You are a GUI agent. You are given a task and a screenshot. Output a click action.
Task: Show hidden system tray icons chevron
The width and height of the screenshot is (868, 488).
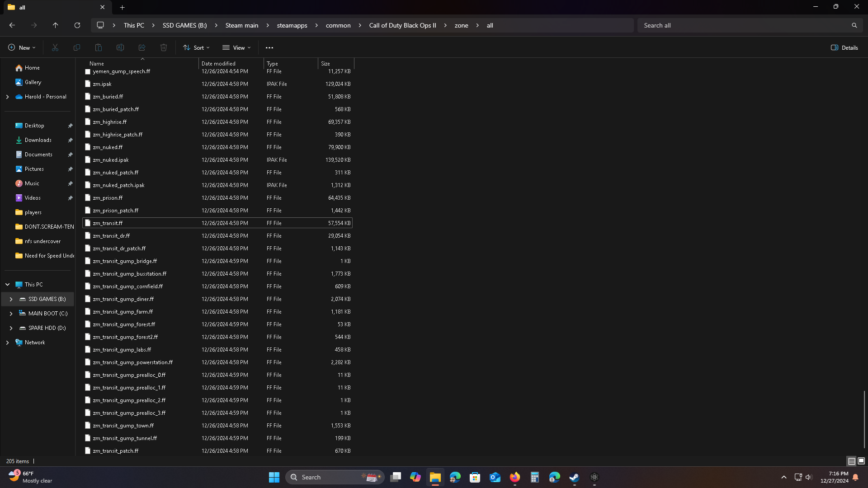tap(784, 477)
